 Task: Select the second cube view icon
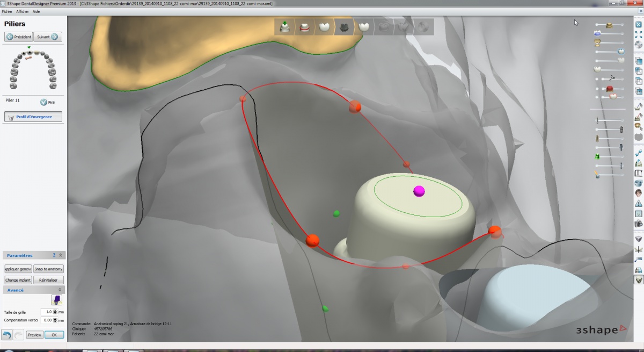pos(639,71)
